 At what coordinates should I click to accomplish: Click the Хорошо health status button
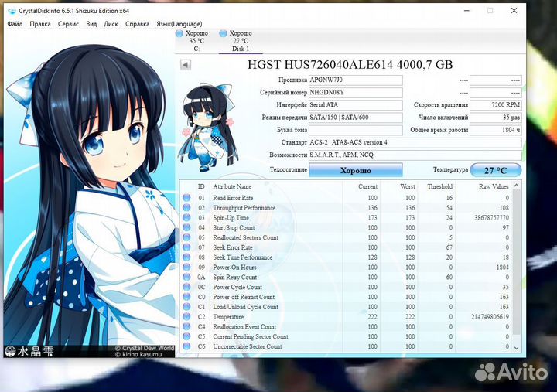[356, 170]
